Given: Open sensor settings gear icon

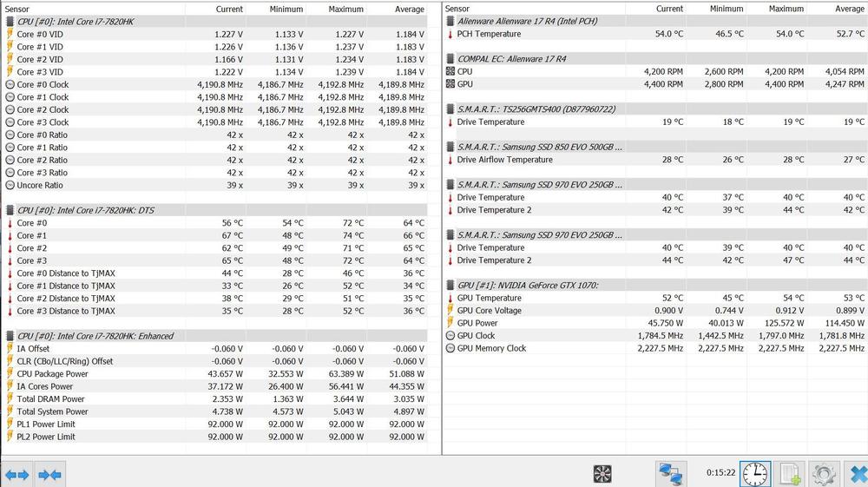Looking at the screenshot, I should [823, 473].
